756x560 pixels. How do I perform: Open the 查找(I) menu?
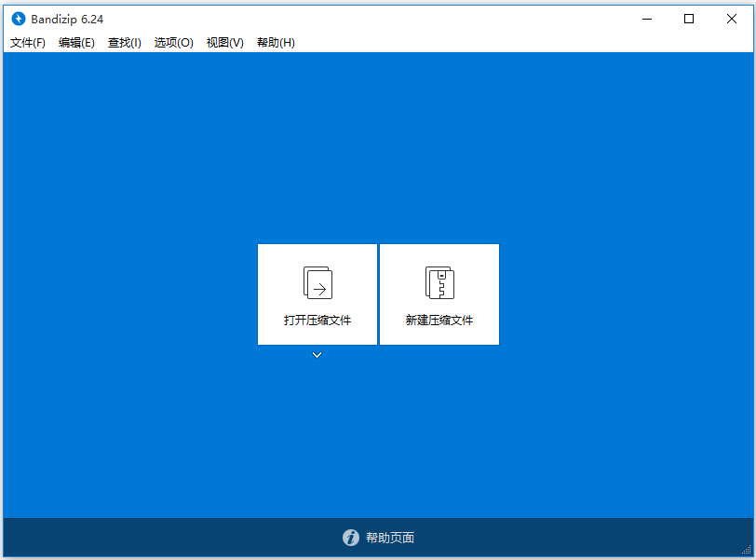[124, 42]
